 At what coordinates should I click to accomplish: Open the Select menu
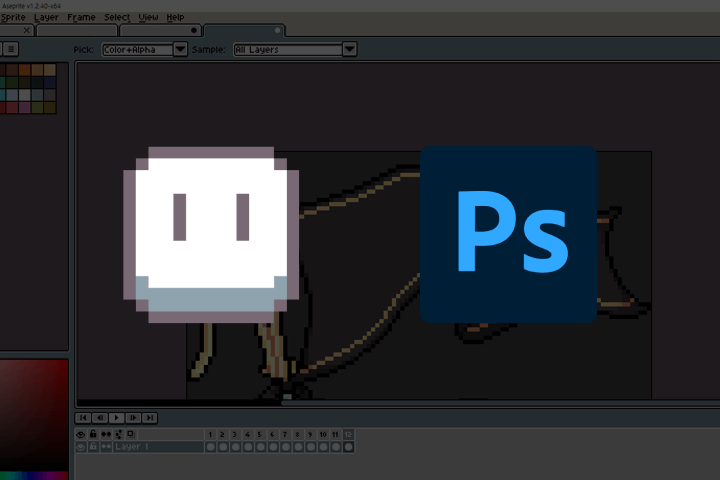click(117, 17)
